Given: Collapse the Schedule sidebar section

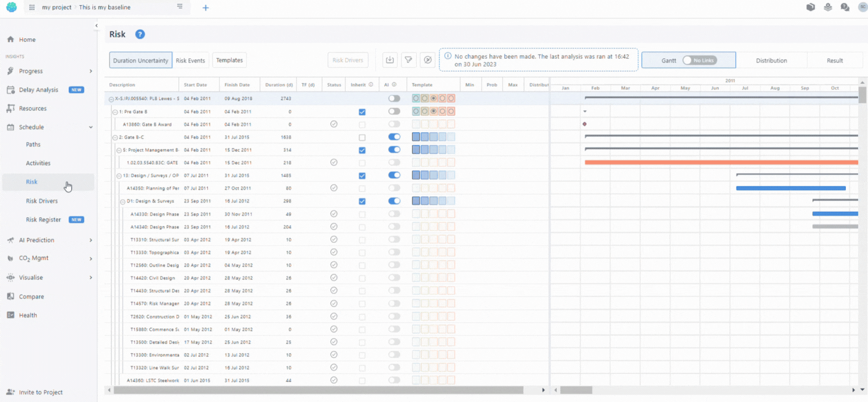Looking at the screenshot, I should (91, 127).
